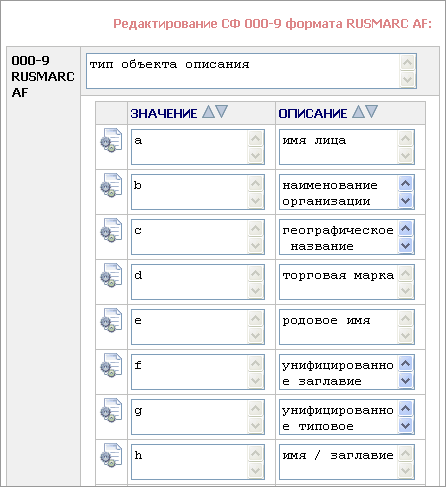Edit the 'унифицированное типовое' description field

click(x=347, y=417)
